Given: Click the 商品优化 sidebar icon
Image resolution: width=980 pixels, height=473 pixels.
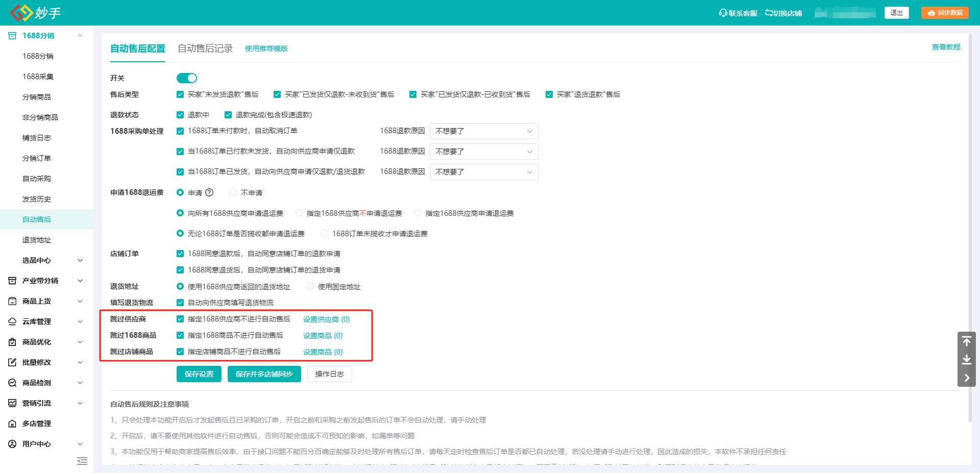Looking at the screenshot, I should 12,342.
